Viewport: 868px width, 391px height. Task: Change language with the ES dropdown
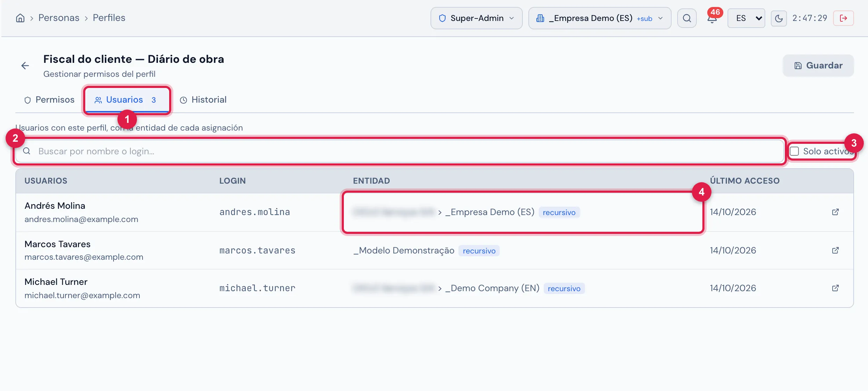746,18
